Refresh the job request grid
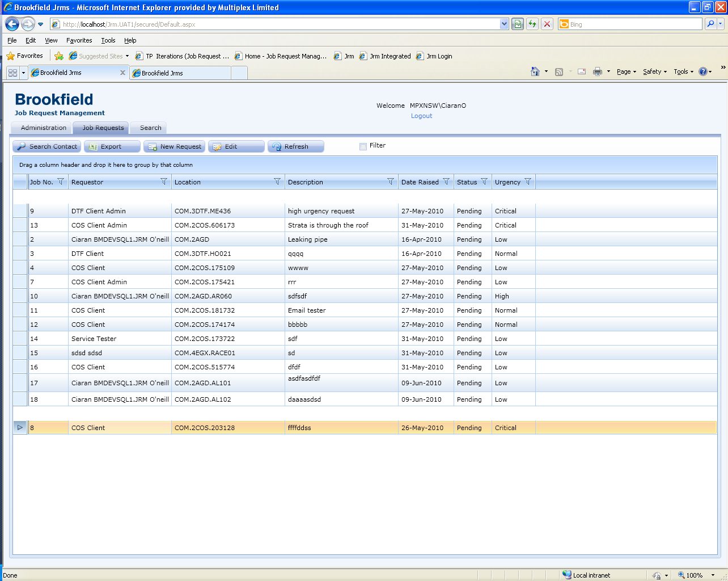The width and height of the screenshot is (728, 581). [296, 146]
